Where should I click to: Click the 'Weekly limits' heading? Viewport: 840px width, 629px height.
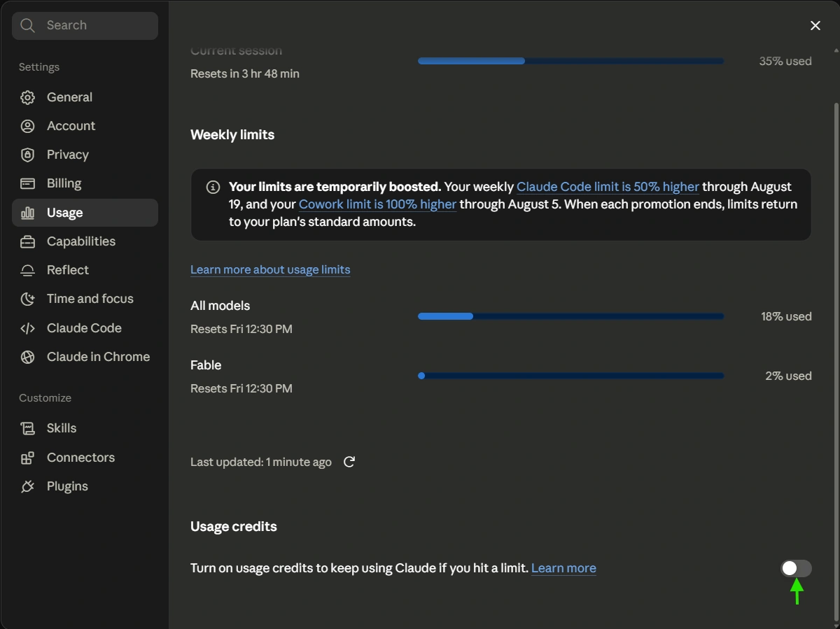pyautogui.click(x=232, y=135)
